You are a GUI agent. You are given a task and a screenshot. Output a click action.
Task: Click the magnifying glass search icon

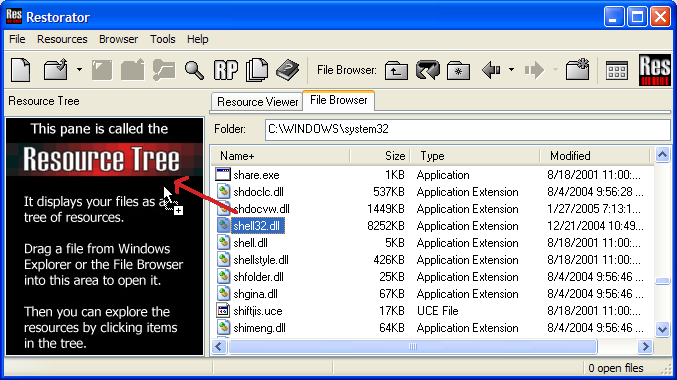(x=194, y=70)
